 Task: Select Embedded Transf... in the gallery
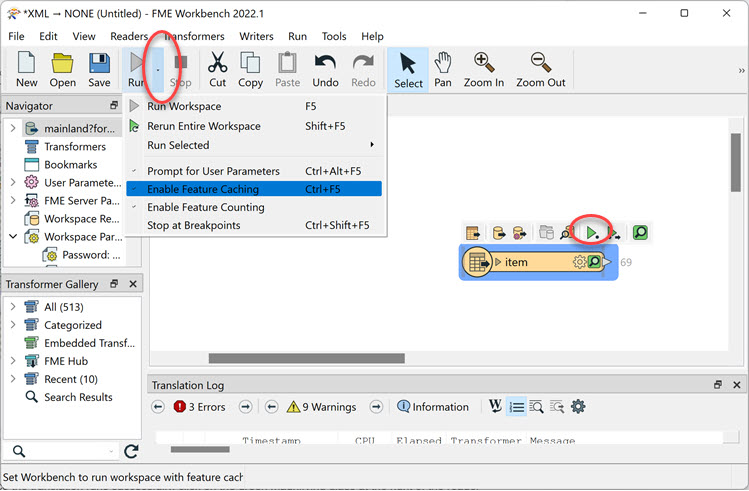pyautogui.click(x=90, y=343)
